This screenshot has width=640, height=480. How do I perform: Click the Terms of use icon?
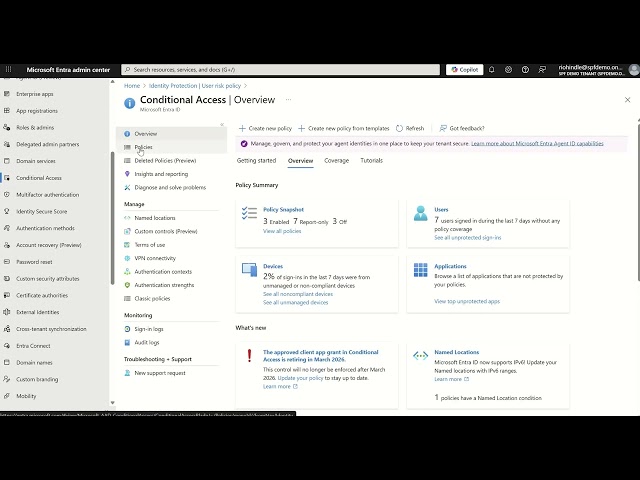click(x=127, y=244)
